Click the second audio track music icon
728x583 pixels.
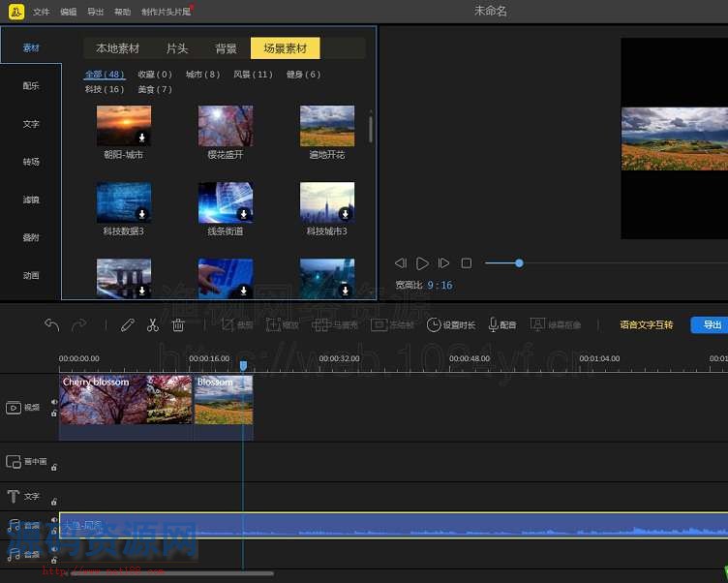point(14,554)
